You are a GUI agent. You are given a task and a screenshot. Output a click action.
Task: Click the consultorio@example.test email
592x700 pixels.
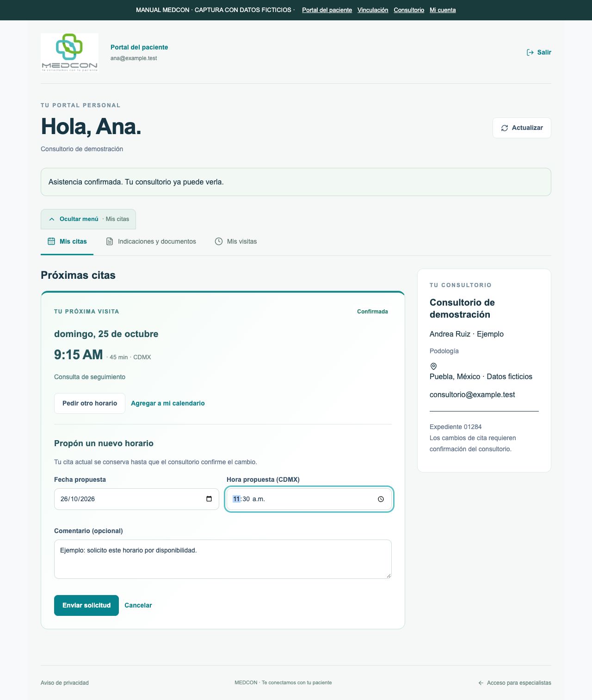click(472, 395)
